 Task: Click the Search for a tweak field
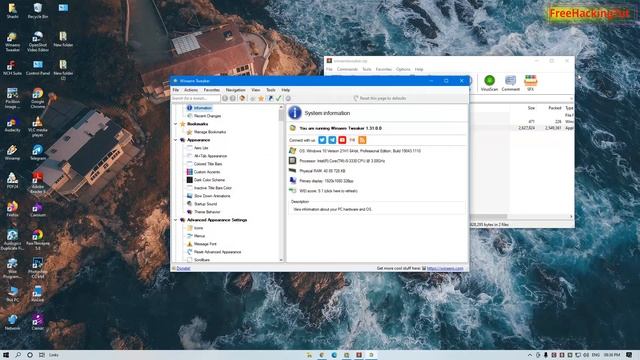tap(196, 98)
